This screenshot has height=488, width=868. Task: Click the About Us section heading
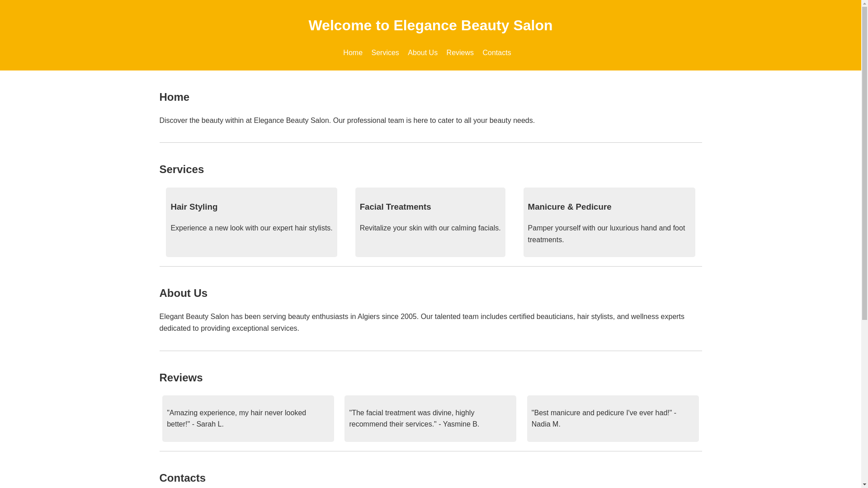pos(183,293)
